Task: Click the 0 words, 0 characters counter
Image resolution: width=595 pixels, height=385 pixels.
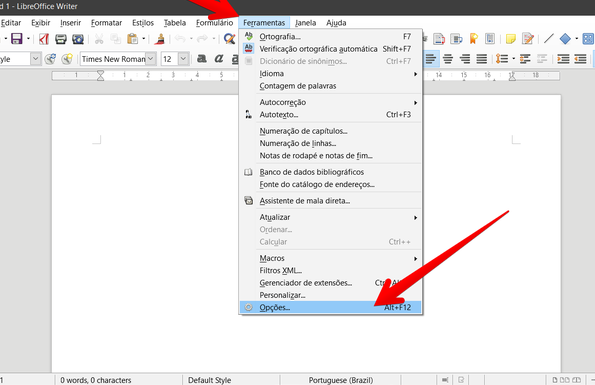Action: click(96, 380)
